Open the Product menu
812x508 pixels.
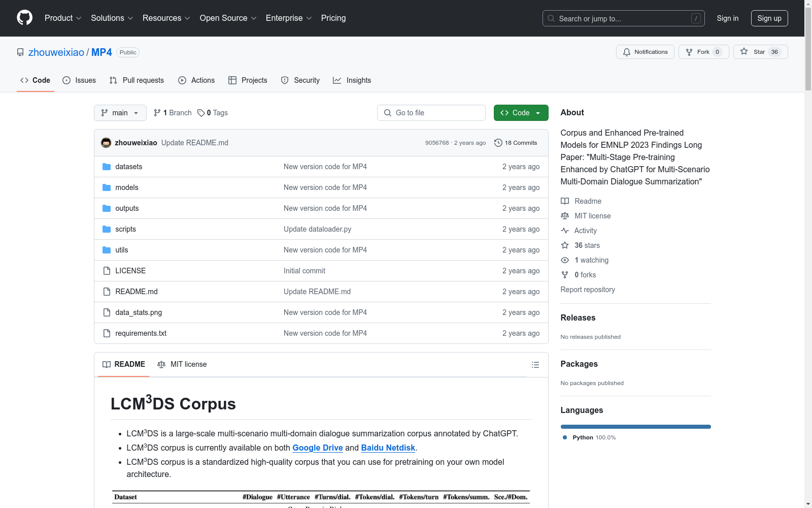tap(63, 18)
